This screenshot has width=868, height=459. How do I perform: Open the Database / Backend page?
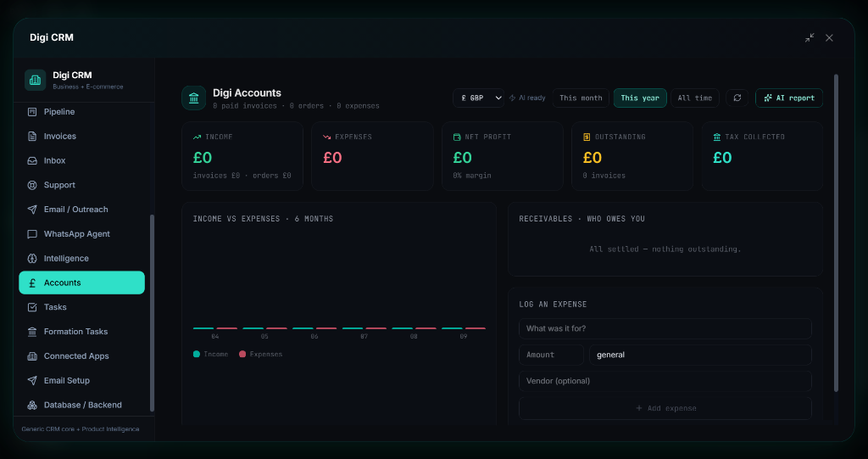coord(82,405)
